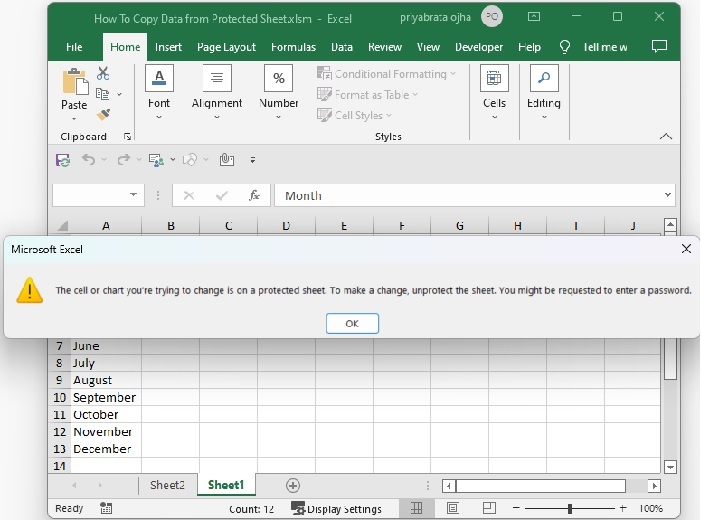This screenshot has height=521, width=701.
Task: Click the Cut scissors icon
Action: (x=103, y=74)
